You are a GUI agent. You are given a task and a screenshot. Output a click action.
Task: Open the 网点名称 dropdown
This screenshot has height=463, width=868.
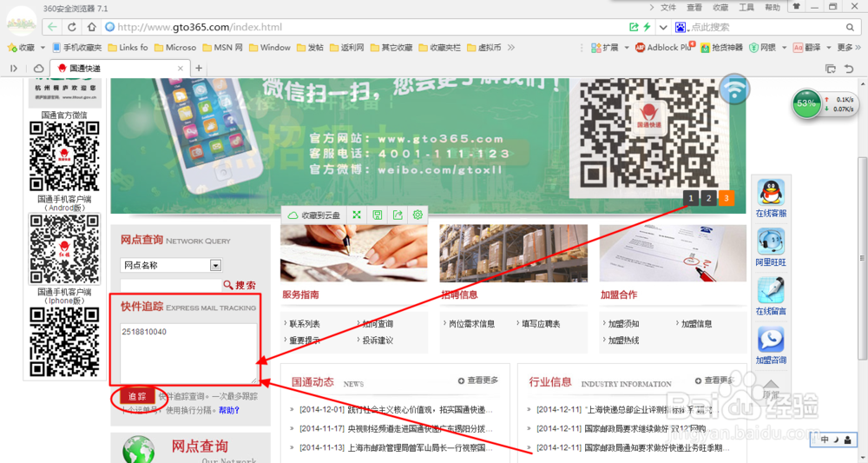[x=171, y=265]
